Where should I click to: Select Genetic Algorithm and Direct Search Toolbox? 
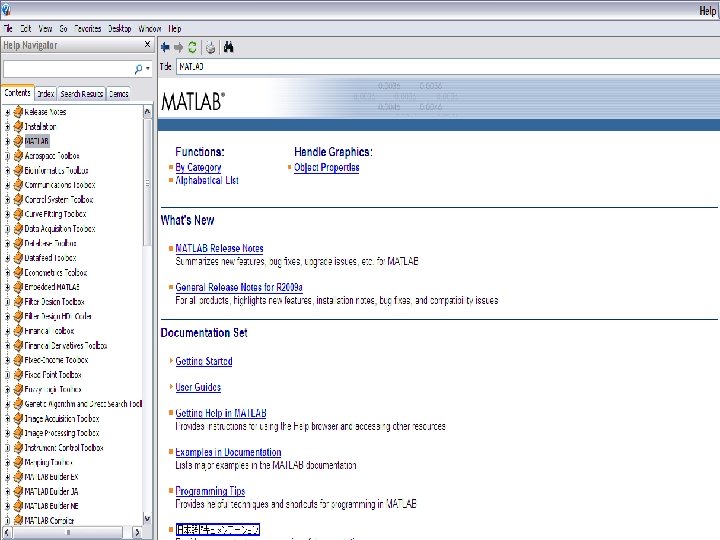(83, 404)
